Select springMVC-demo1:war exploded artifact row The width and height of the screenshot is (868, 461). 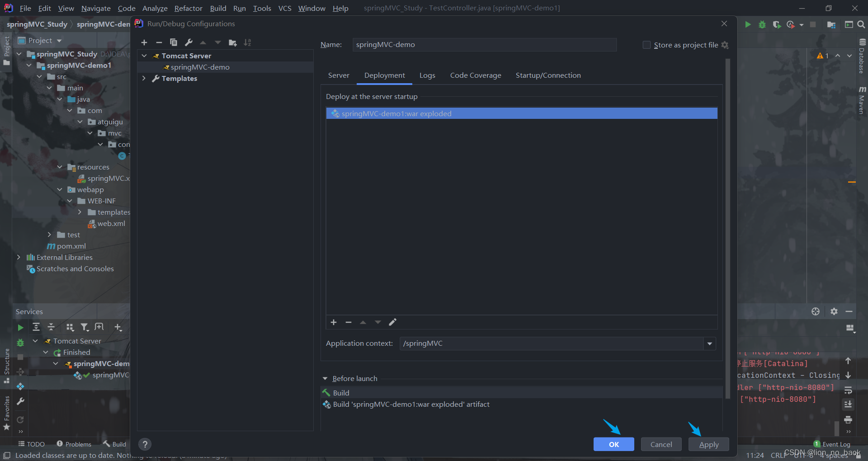click(x=522, y=113)
